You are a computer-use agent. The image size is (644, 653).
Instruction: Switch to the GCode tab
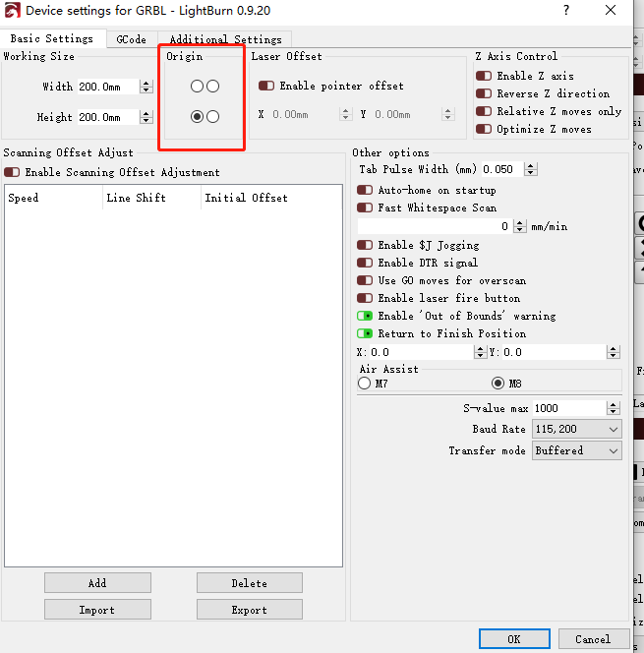(132, 39)
